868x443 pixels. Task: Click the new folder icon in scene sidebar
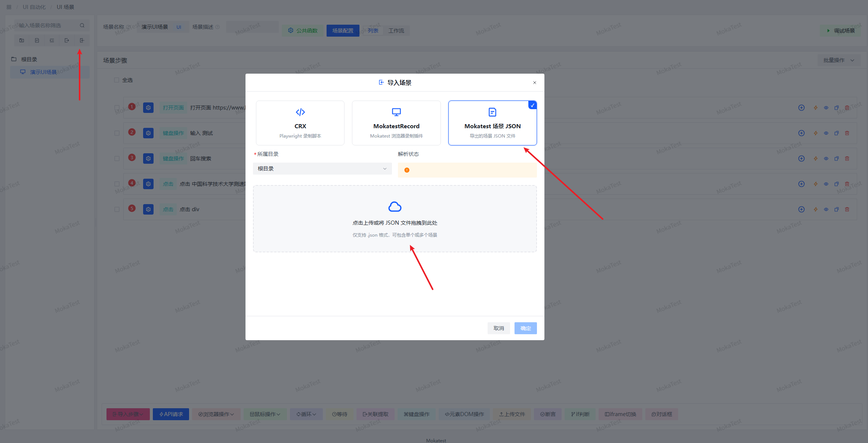[22, 40]
